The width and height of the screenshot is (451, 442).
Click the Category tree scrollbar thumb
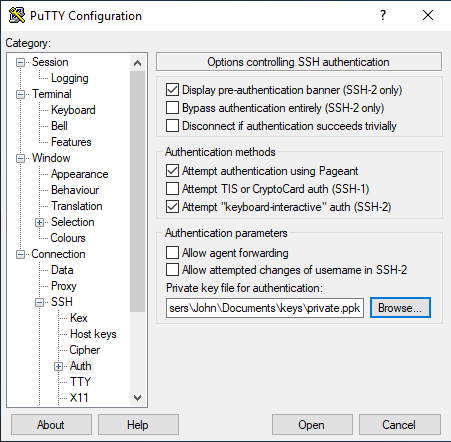[137, 192]
